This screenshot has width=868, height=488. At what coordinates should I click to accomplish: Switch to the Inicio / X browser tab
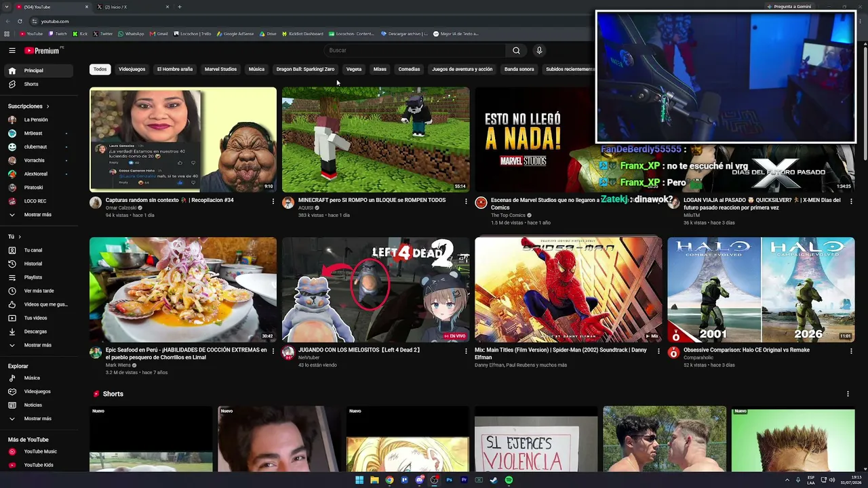[132, 7]
